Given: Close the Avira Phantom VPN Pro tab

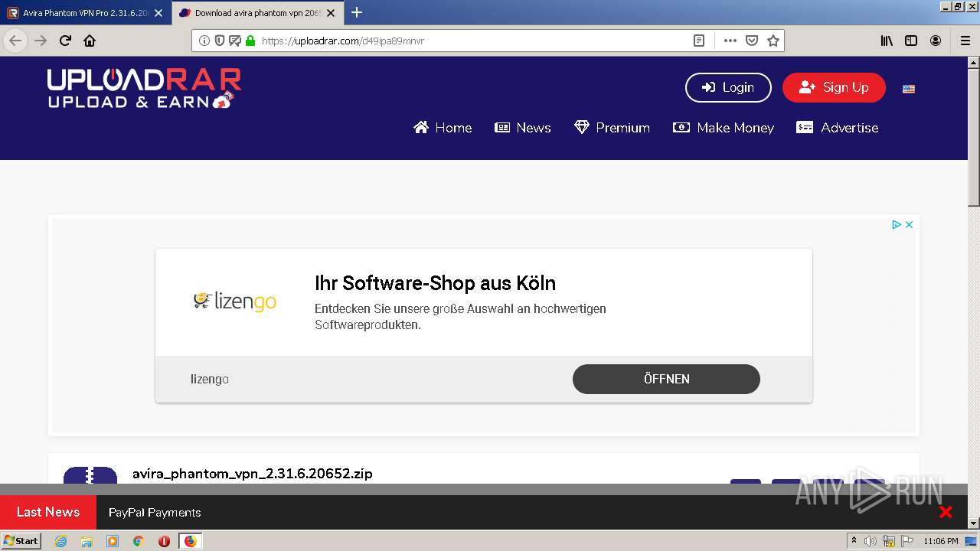Looking at the screenshot, I should point(158,13).
